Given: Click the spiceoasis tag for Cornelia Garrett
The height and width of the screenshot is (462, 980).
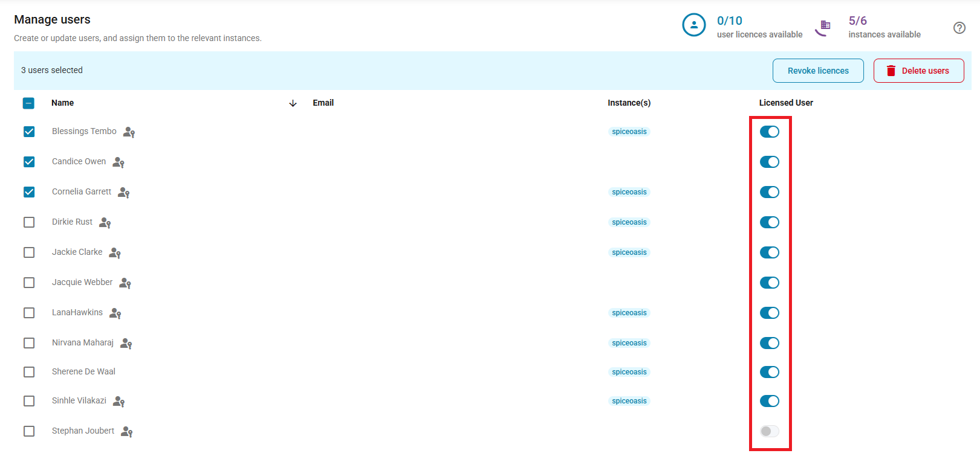Looking at the screenshot, I should [629, 192].
